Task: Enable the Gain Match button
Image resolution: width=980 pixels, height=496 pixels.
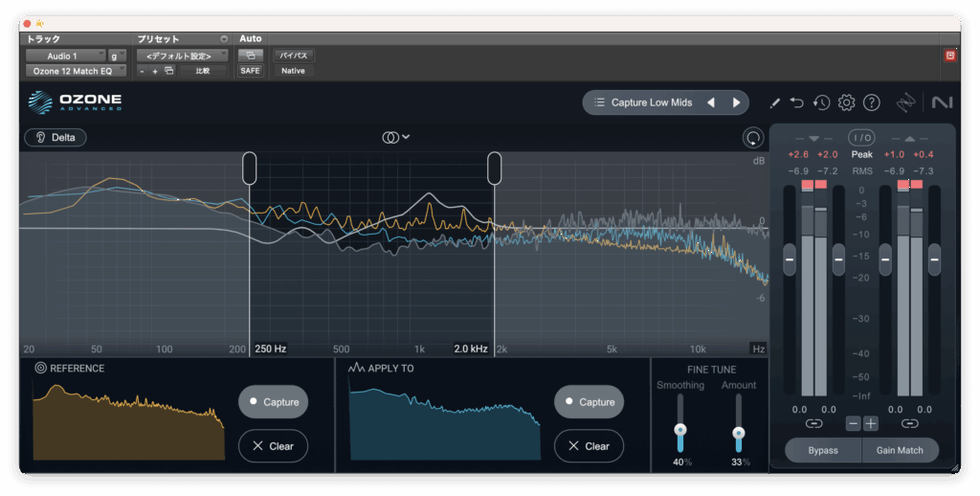Action: coord(900,450)
